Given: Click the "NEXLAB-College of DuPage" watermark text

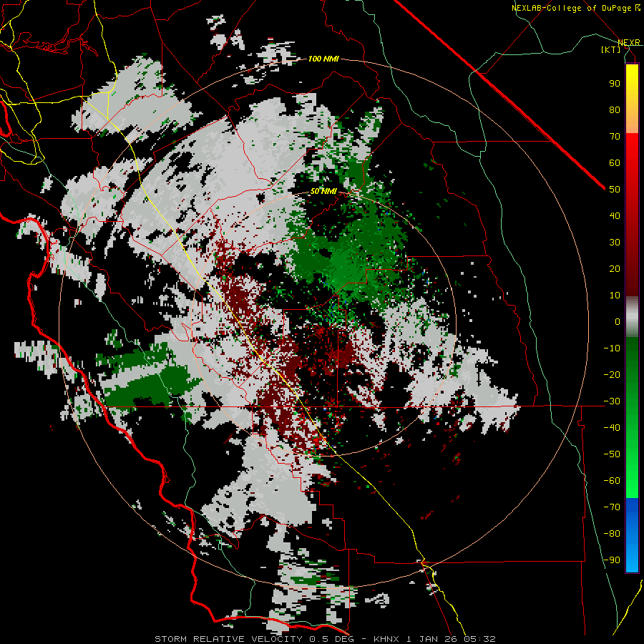Looking at the screenshot, I should coord(571,8).
